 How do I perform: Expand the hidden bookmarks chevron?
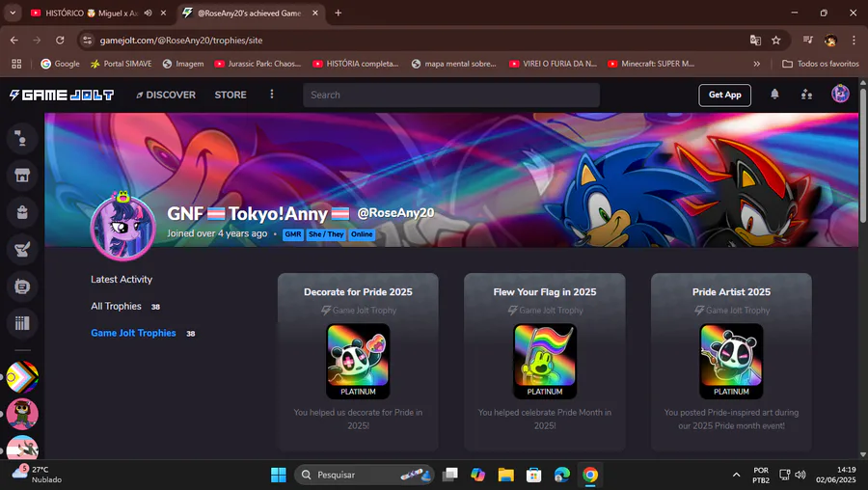coord(757,64)
